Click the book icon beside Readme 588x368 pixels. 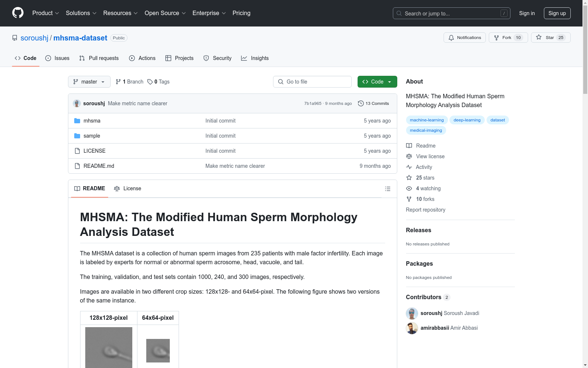click(409, 146)
